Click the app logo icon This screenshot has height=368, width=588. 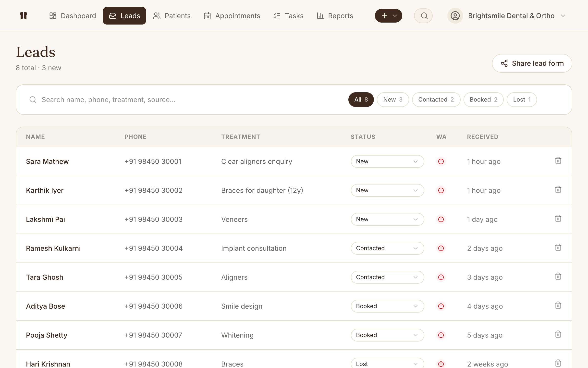pos(24,16)
